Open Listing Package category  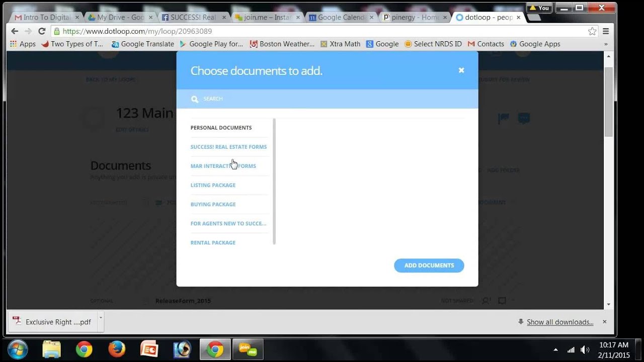point(213,185)
